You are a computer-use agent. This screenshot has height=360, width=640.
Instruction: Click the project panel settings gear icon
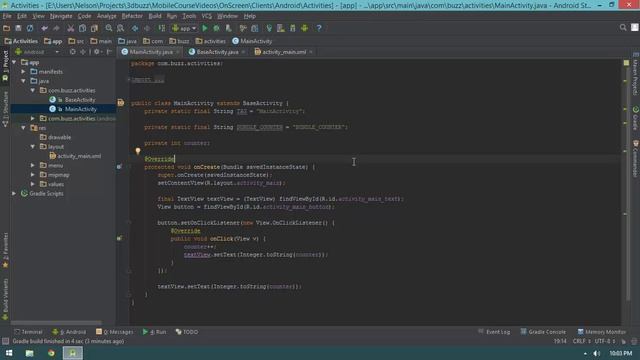pos(97,52)
